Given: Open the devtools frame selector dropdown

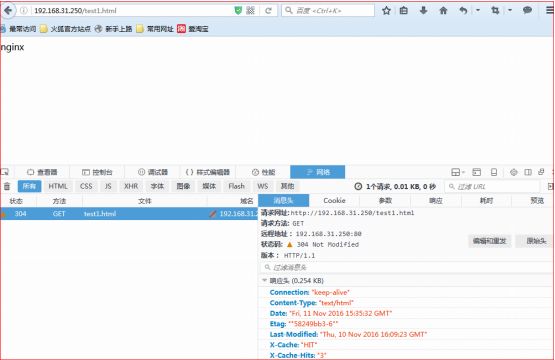Looking at the screenshot, I should 458,172.
